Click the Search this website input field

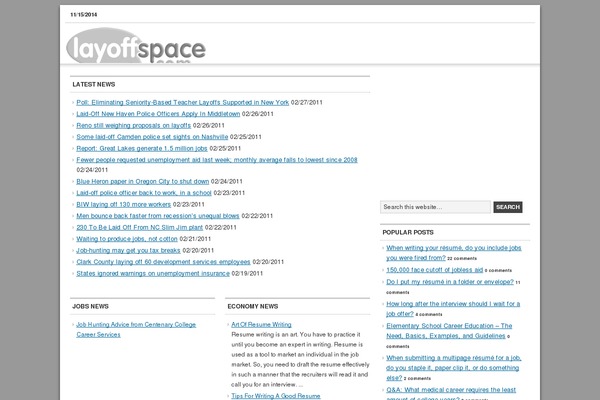435,207
